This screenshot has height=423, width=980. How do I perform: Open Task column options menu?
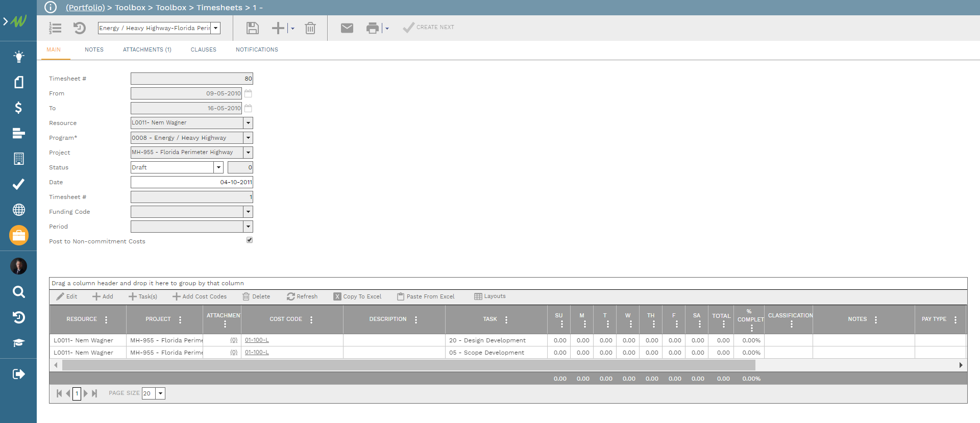[506, 320]
